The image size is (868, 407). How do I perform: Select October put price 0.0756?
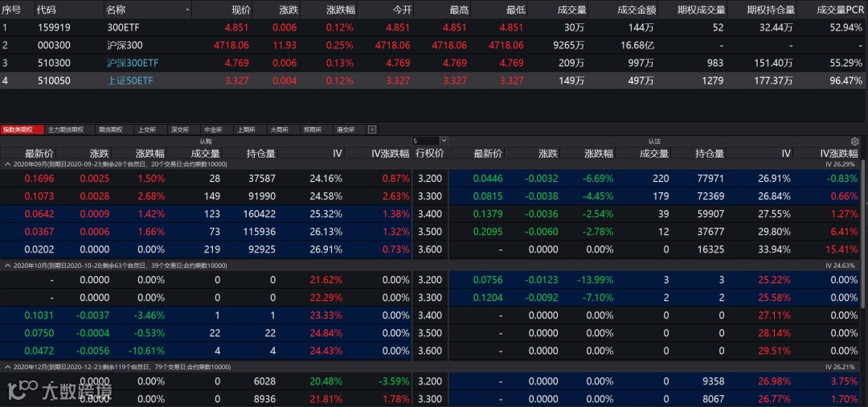pyautogui.click(x=488, y=280)
